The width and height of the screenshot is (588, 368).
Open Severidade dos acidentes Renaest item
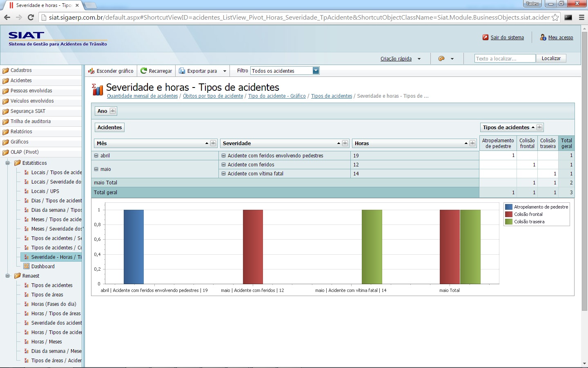point(56,323)
